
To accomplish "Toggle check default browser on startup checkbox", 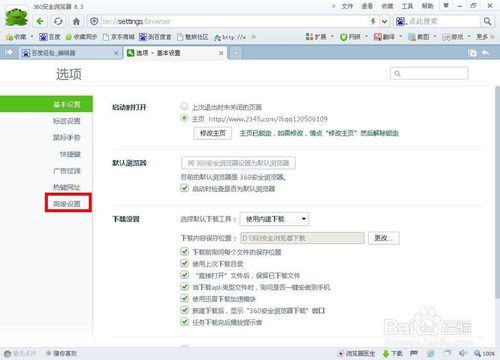I will coord(184,188).
